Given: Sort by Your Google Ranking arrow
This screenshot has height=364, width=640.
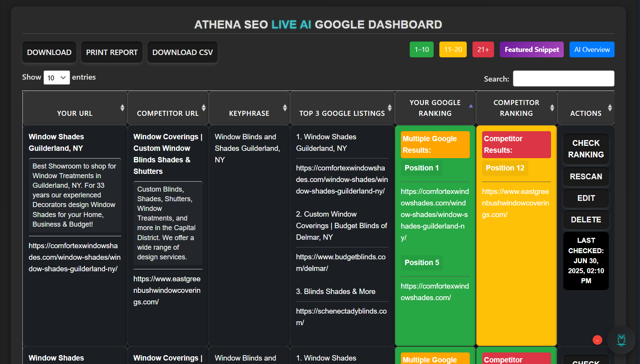Looking at the screenshot, I should (471, 106).
